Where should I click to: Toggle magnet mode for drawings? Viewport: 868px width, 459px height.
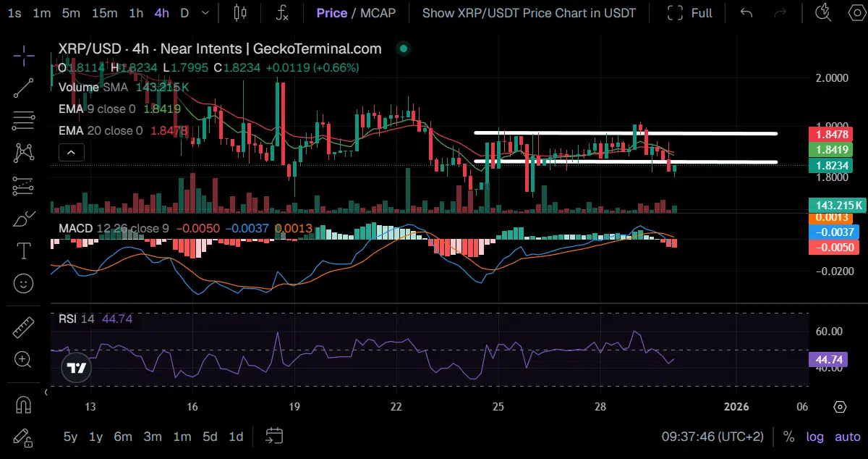click(x=24, y=404)
